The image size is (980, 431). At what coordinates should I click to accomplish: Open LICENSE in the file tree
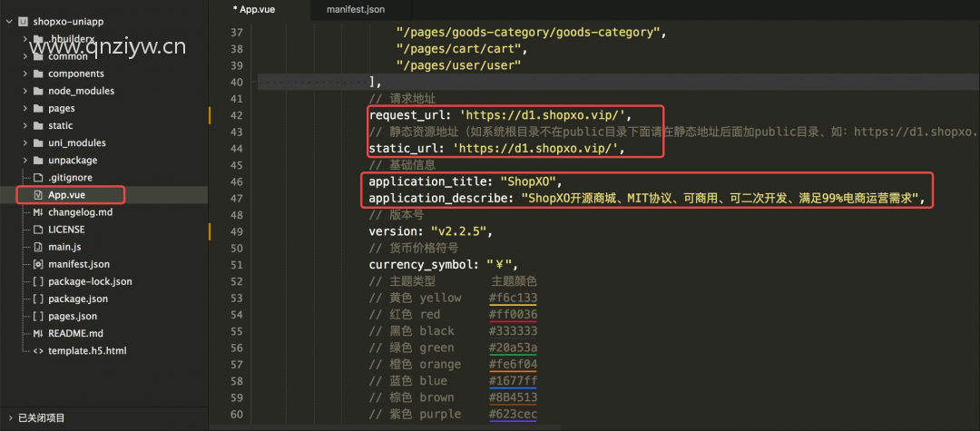click(66, 230)
